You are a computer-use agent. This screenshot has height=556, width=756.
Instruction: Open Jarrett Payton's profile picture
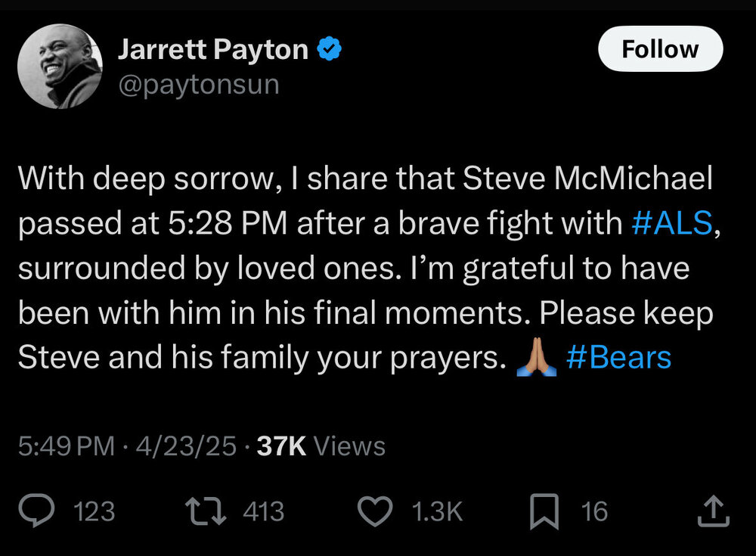tap(60, 70)
